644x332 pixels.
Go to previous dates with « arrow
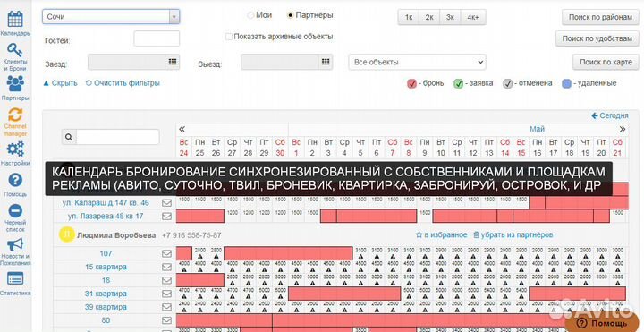pos(182,130)
